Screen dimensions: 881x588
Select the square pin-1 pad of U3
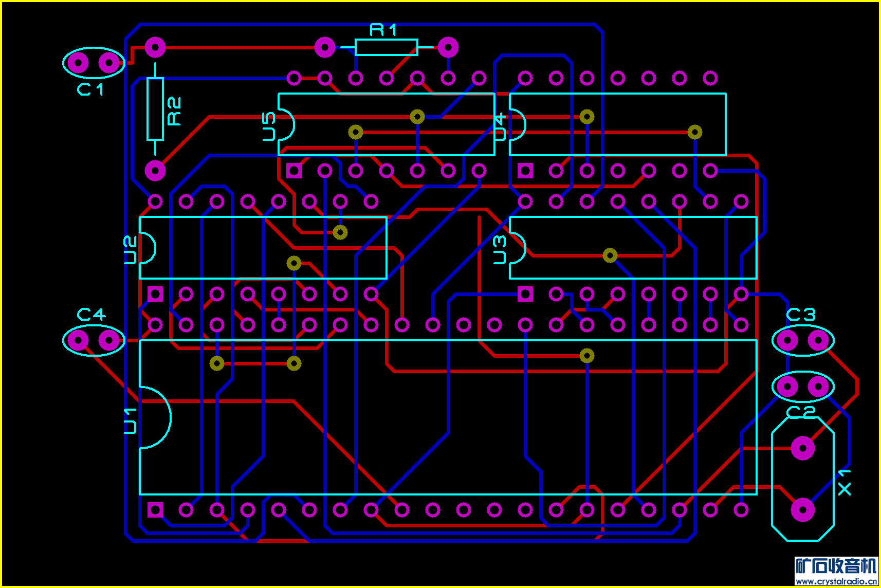(x=525, y=294)
